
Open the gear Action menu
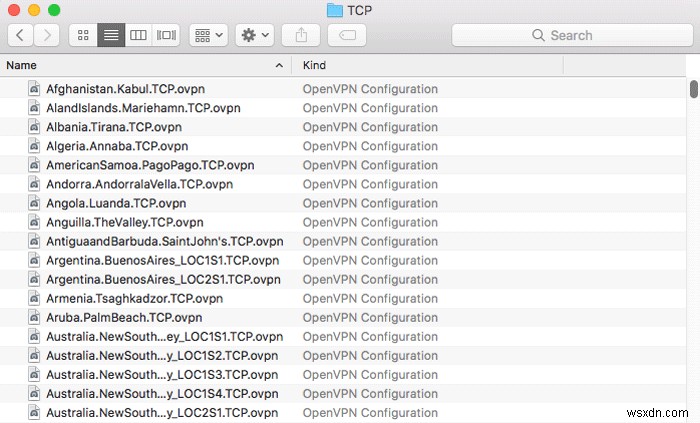click(x=255, y=35)
